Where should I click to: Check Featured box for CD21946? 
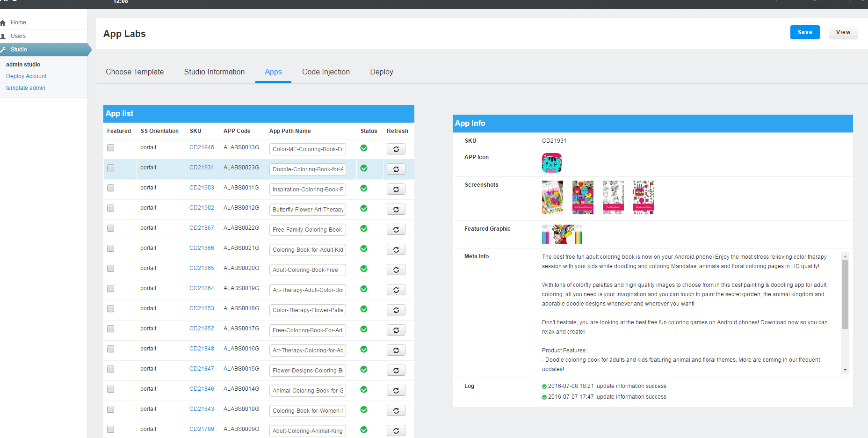click(x=111, y=148)
